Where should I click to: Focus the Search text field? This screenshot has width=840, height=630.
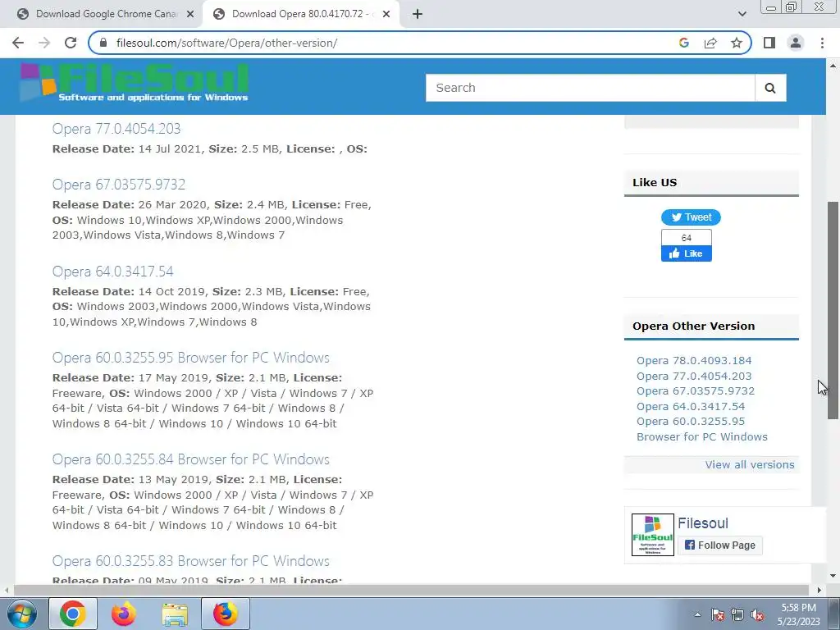(590, 88)
